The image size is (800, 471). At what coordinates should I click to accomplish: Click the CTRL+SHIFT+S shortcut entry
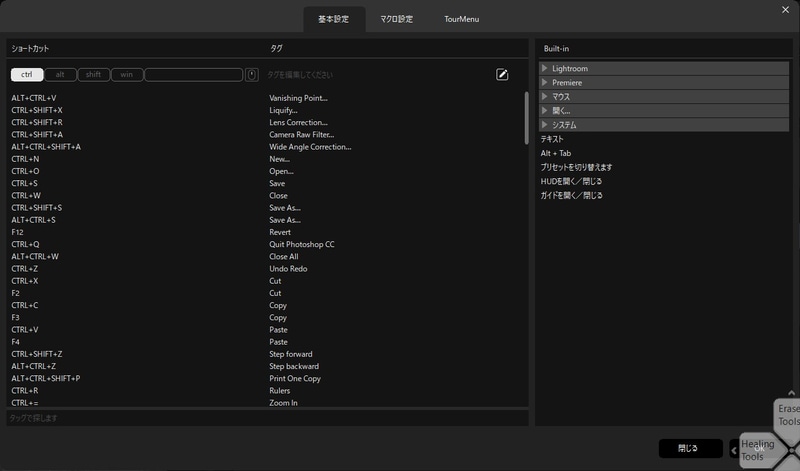37,208
